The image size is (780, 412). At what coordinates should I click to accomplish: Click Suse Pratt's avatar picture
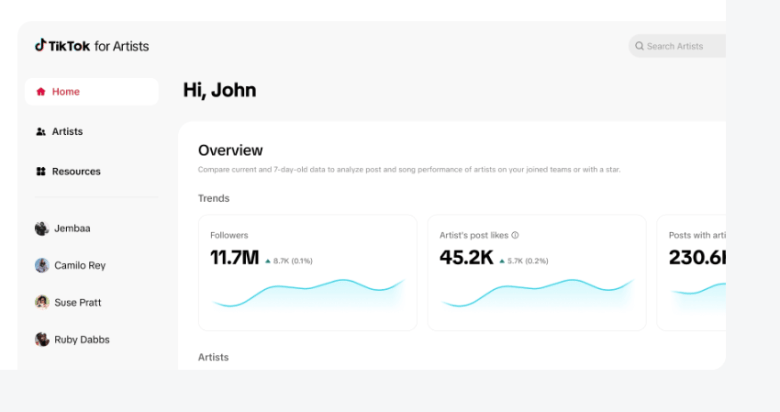42,302
